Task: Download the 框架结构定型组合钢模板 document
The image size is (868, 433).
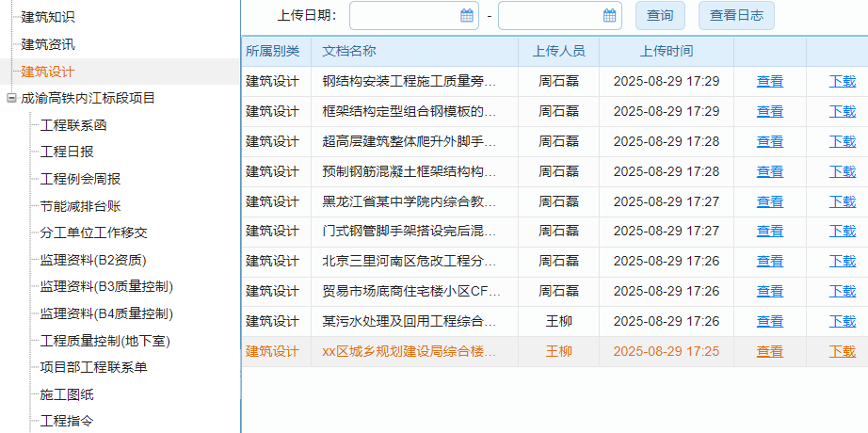Action: pyautogui.click(x=842, y=112)
